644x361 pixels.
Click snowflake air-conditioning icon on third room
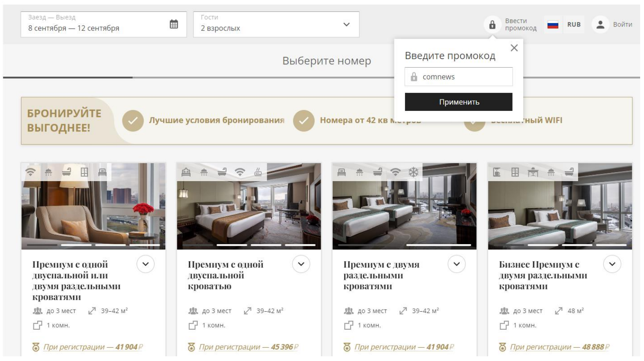[x=413, y=172]
